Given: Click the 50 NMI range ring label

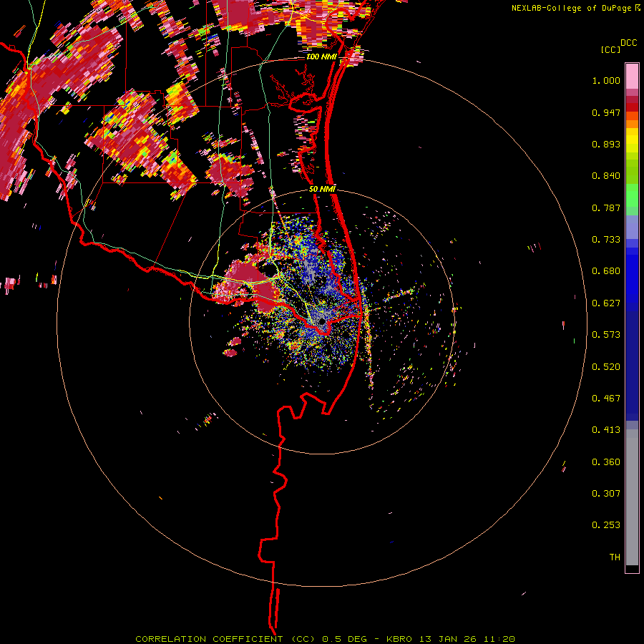Looking at the screenshot, I should pos(322,190).
